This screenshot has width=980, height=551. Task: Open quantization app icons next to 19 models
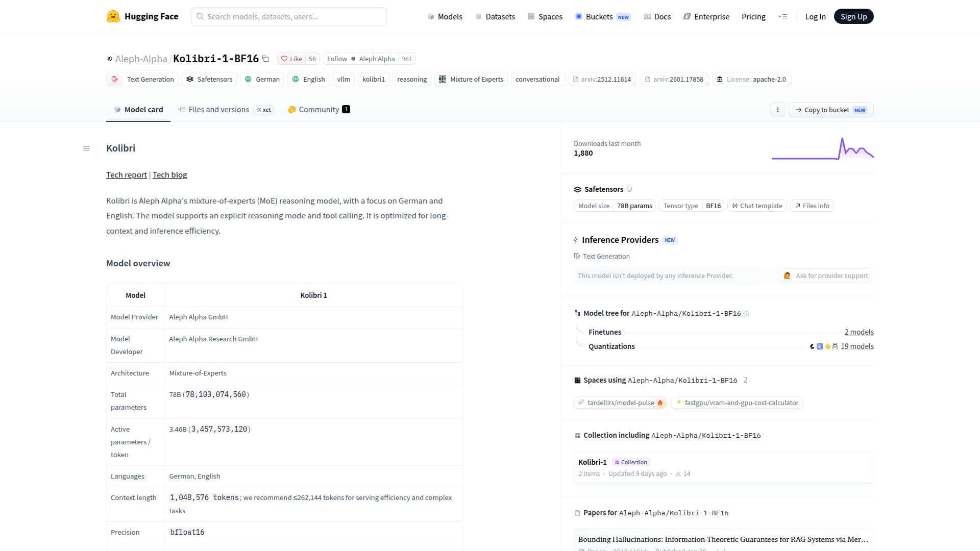(823, 346)
